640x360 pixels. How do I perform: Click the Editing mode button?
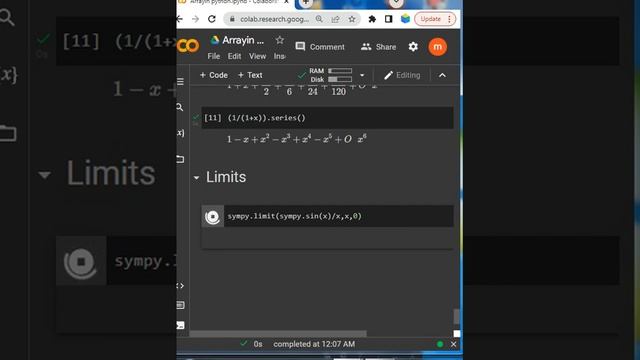(x=402, y=75)
